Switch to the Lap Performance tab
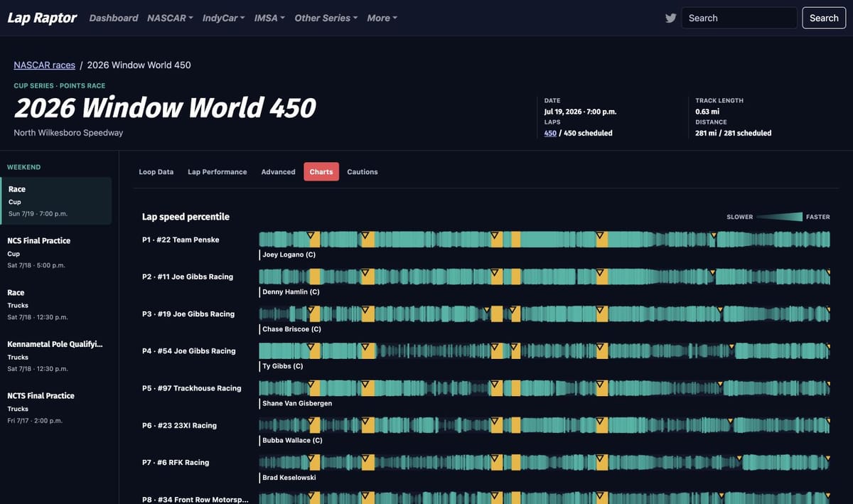The height and width of the screenshot is (504, 853). click(x=218, y=172)
